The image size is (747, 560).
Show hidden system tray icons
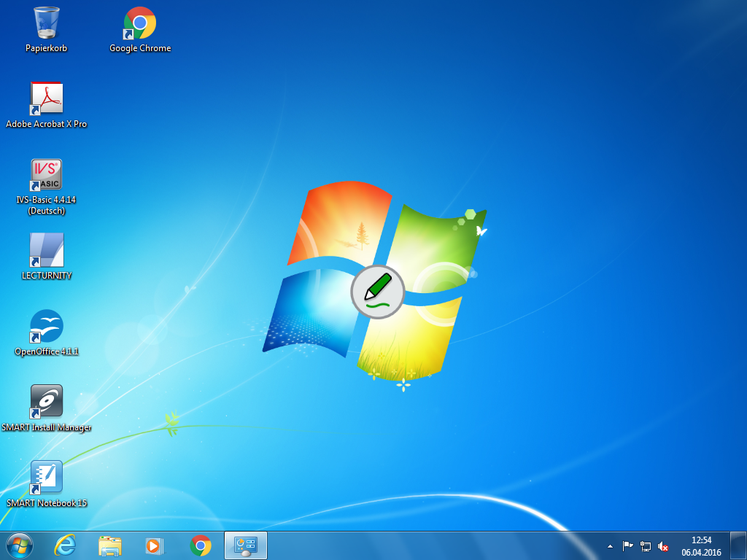(x=610, y=546)
